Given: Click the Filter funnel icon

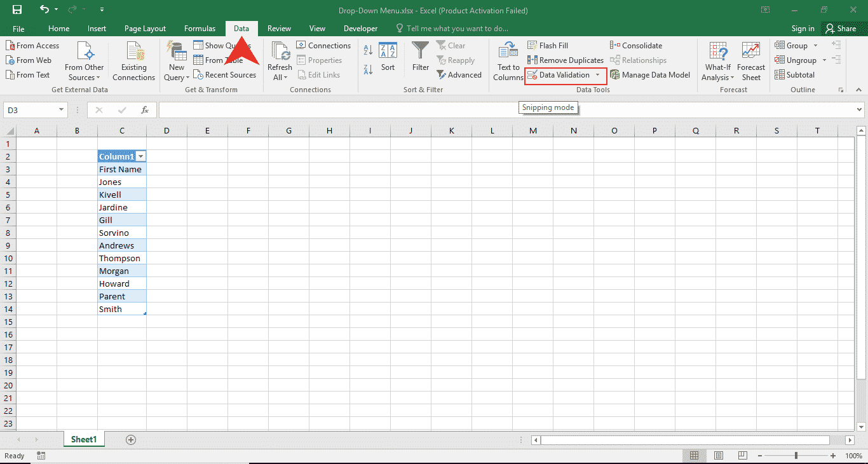Looking at the screenshot, I should [x=420, y=51].
